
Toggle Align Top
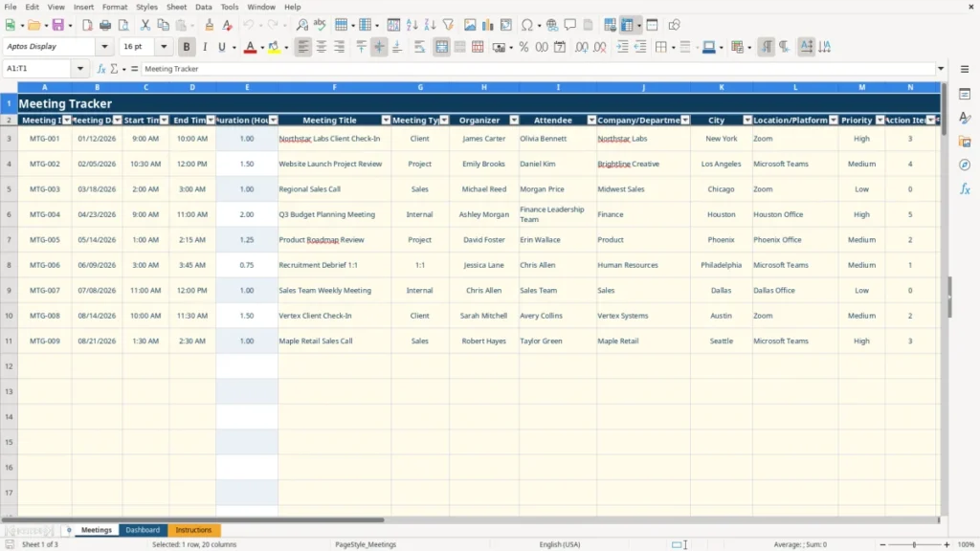361,47
